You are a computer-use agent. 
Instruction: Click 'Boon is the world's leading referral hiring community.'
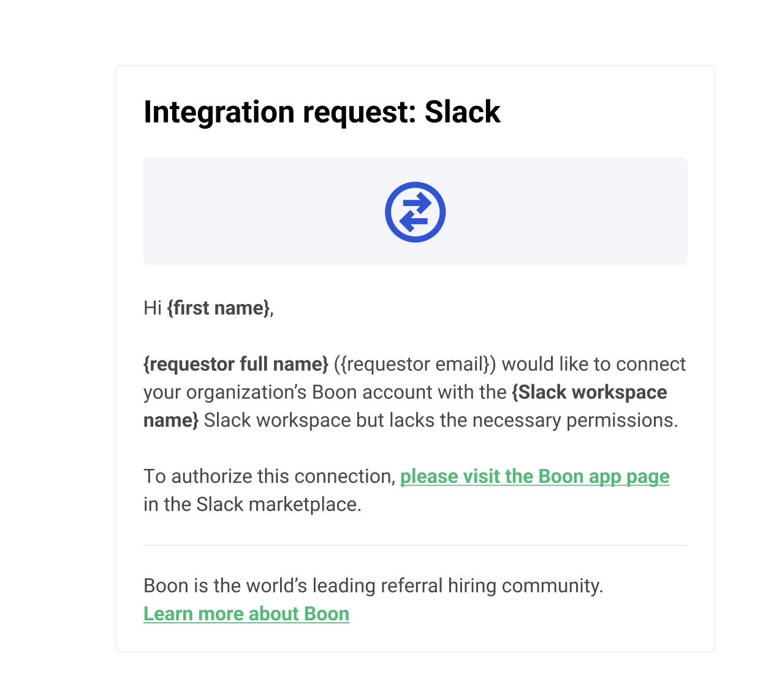tap(373, 586)
